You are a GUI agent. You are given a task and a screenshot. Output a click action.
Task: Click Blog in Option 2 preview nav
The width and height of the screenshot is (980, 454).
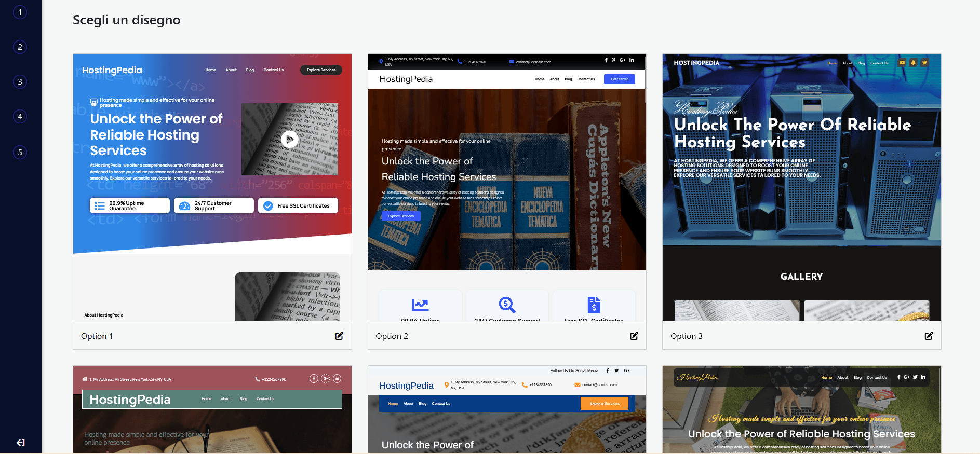[x=568, y=79]
